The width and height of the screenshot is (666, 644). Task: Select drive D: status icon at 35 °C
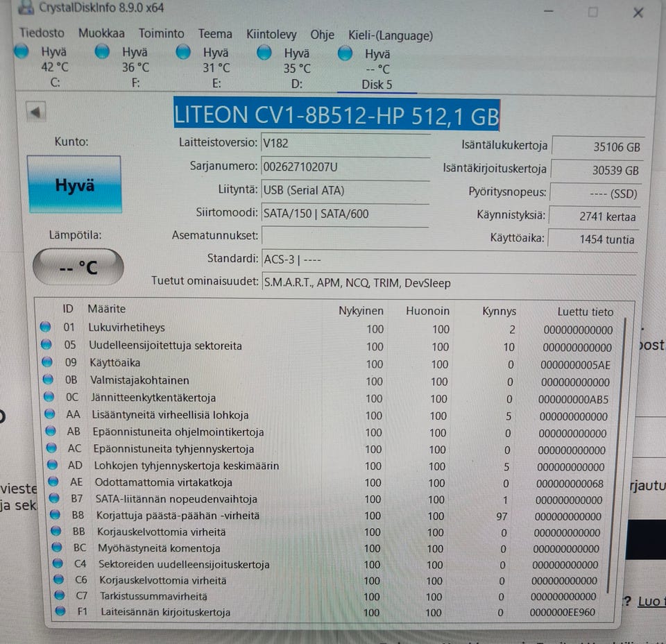264,53
